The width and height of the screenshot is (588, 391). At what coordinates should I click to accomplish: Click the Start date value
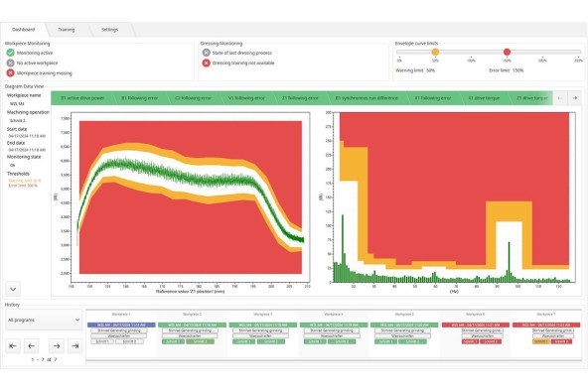(x=27, y=136)
